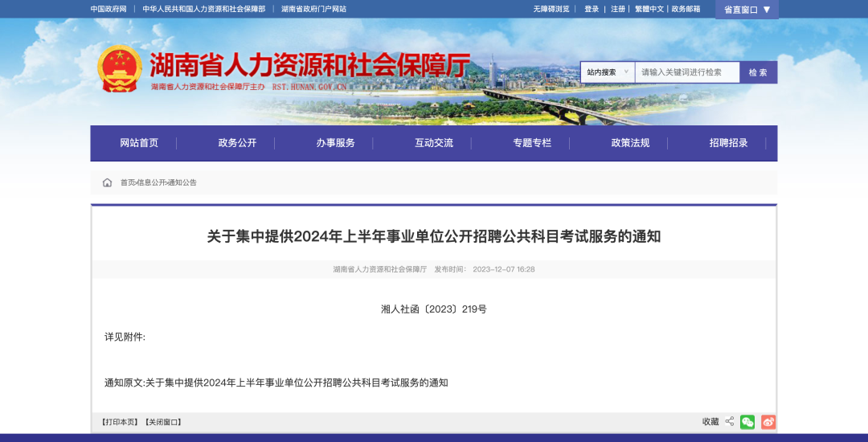Image resolution: width=868 pixels, height=442 pixels.
Task: Click the 收藏 bookmark link
Action: 710,422
